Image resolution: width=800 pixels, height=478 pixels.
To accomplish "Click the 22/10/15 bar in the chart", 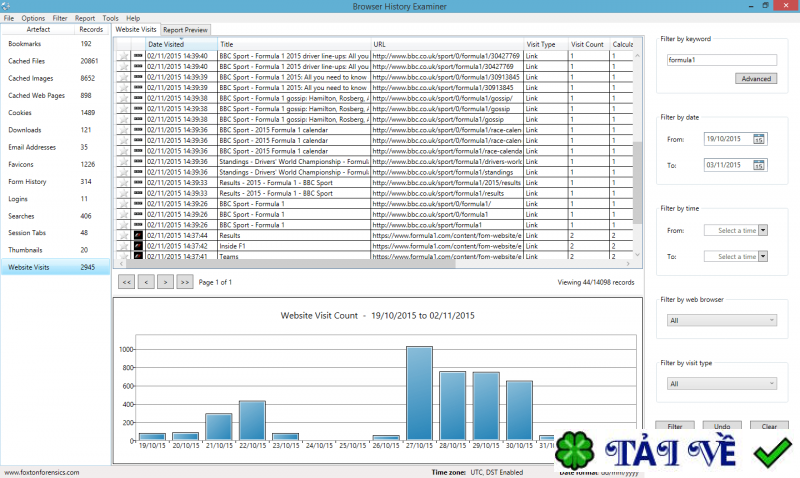I will [x=252, y=420].
